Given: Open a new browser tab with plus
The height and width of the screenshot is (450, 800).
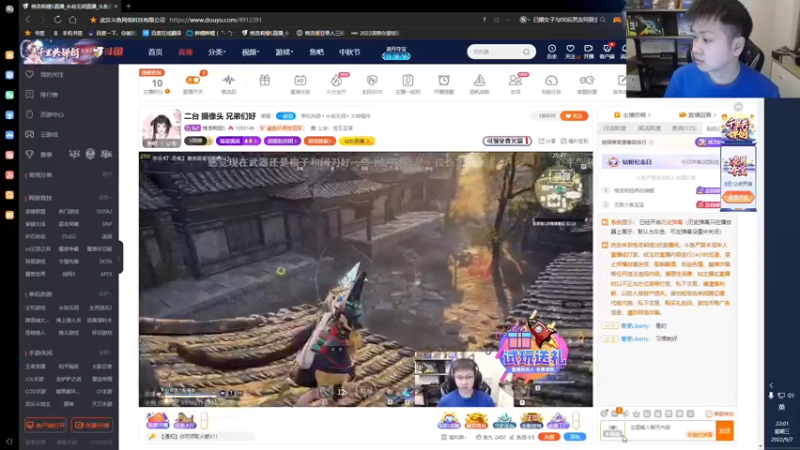Looking at the screenshot, I should click(129, 6).
